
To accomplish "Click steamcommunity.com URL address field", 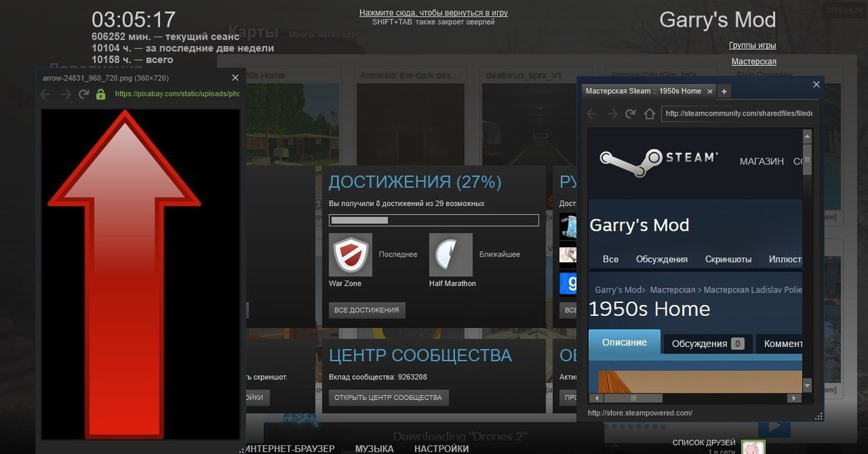I will click(x=738, y=113).
